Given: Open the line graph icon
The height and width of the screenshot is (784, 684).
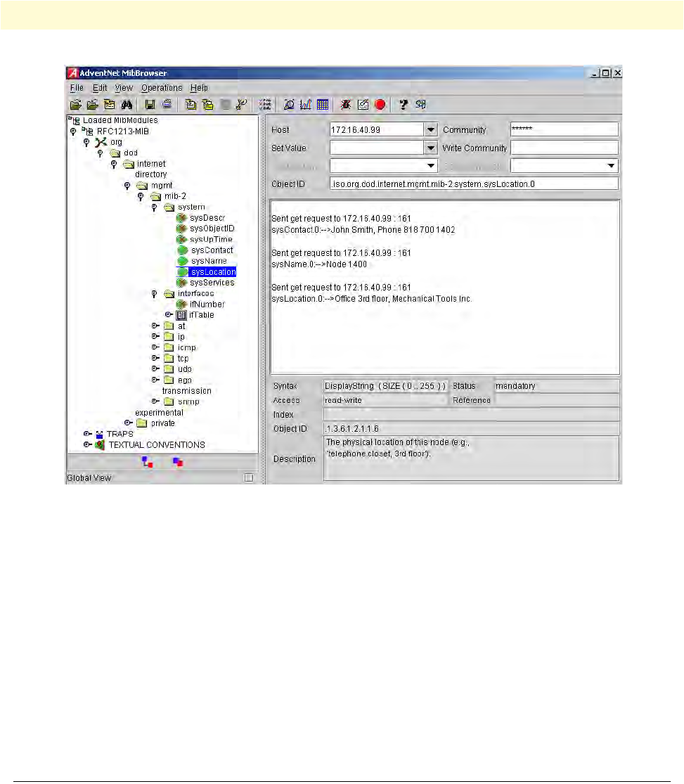Looking at the screenshot, I should [x=306, y=105].
